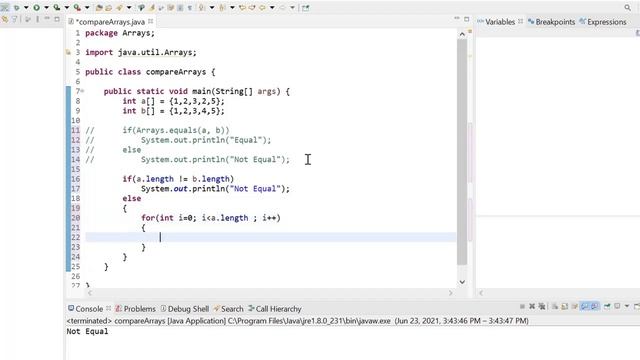Open the Console selector dropdown arrow
640x360 pixels.
627,306
